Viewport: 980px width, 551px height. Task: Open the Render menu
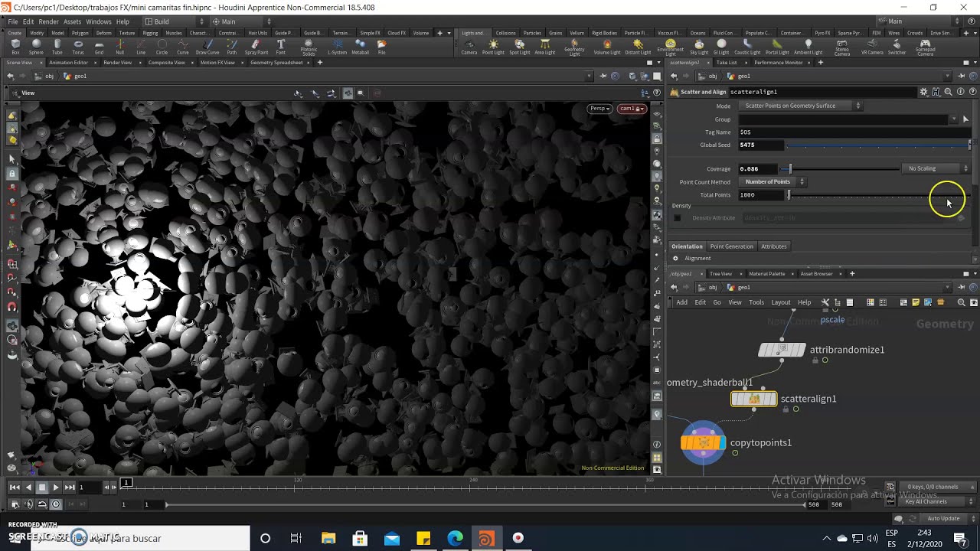[x=48, y=21]
